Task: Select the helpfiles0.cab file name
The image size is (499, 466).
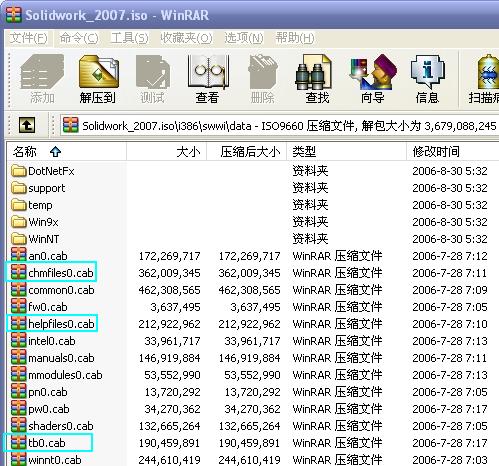Action: [x=61, y=324]
